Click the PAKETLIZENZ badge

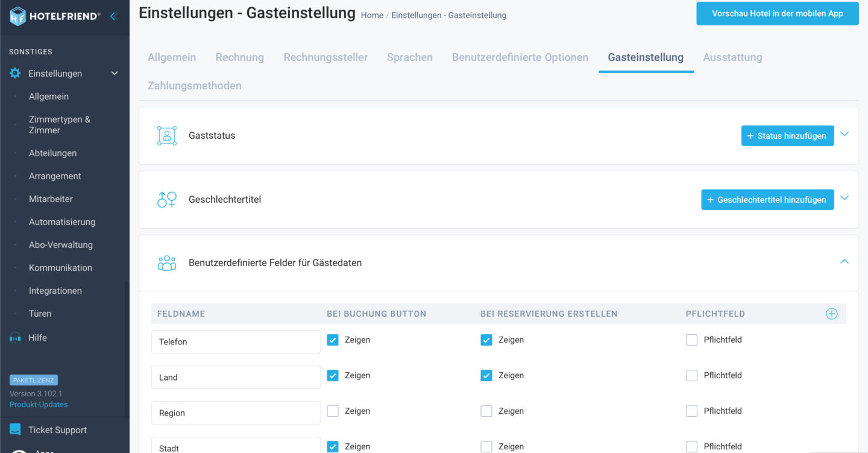[34, 381]
